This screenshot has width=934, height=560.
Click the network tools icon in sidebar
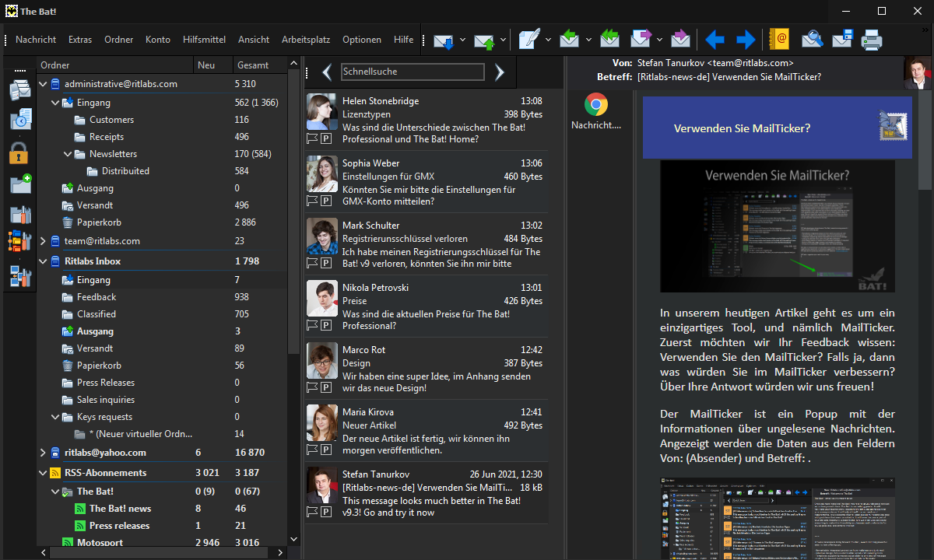(19, 275)
